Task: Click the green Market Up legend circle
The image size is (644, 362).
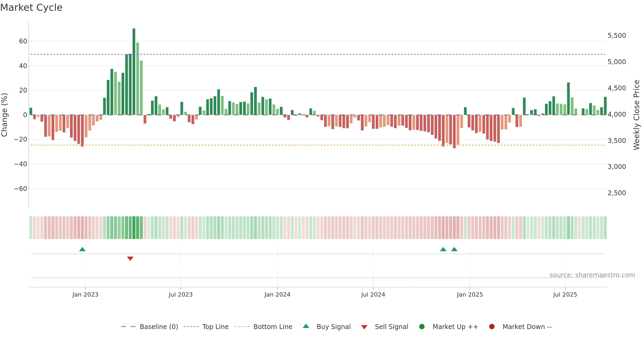Action: click(422, 327)
